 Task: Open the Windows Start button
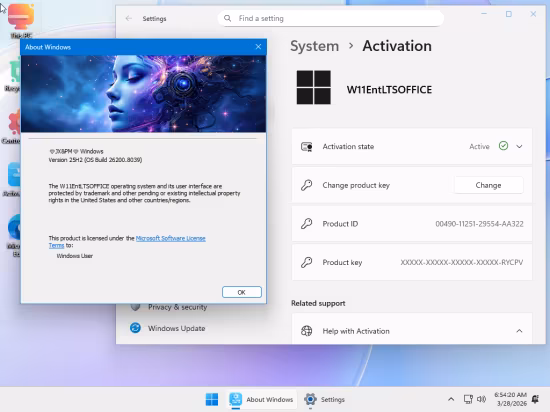[x=212, y=399]
